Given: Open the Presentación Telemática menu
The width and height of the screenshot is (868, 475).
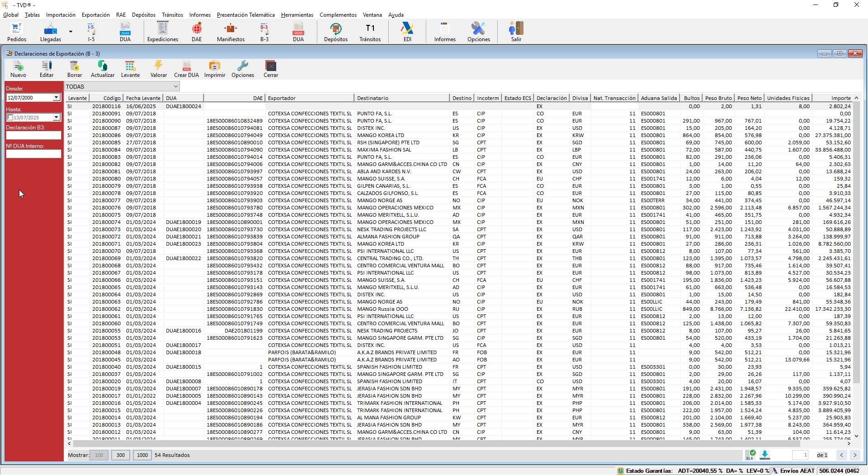Looking at the screenshot, I should (x=245, y=15).
